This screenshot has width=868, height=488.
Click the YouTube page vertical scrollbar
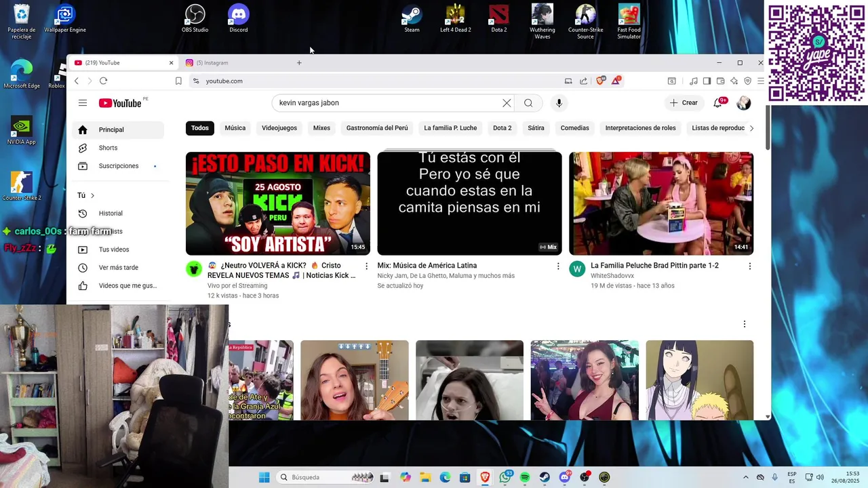pos(768,127)
